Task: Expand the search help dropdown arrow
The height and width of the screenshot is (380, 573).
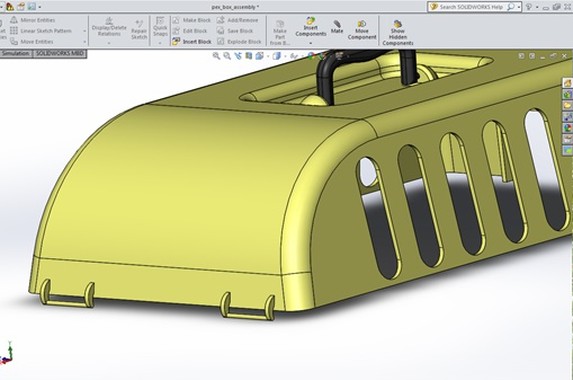Action: click(x=519, y=7)
